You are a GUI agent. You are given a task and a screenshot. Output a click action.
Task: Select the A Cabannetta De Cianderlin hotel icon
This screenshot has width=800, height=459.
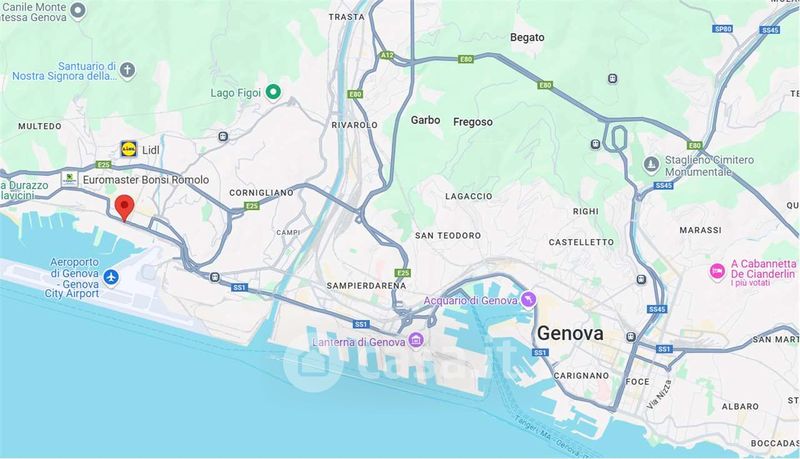pyautogui.click(x=717, y=271)
